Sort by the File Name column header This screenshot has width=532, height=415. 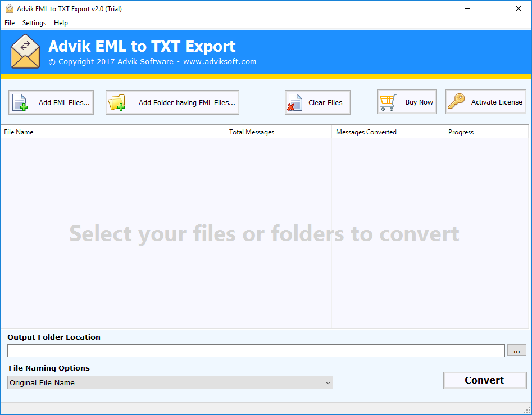click(x=113, y=132)
